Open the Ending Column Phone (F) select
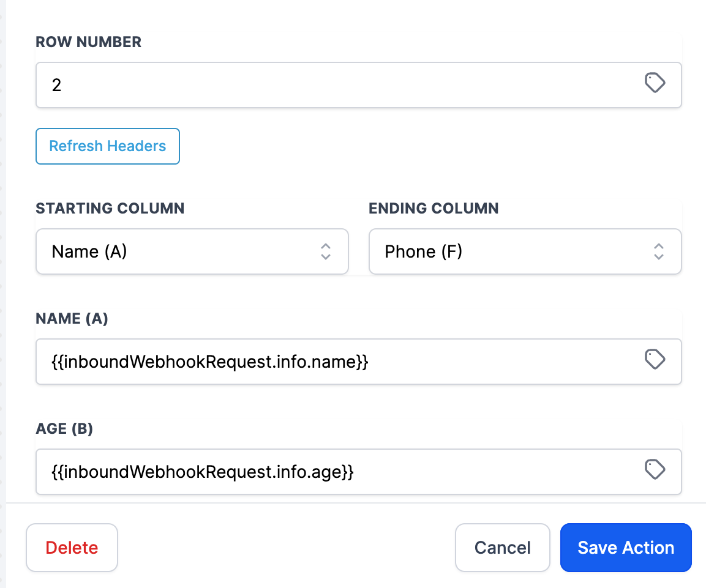Viewport: 706px width, 588px height. click(x=514, y=251)
